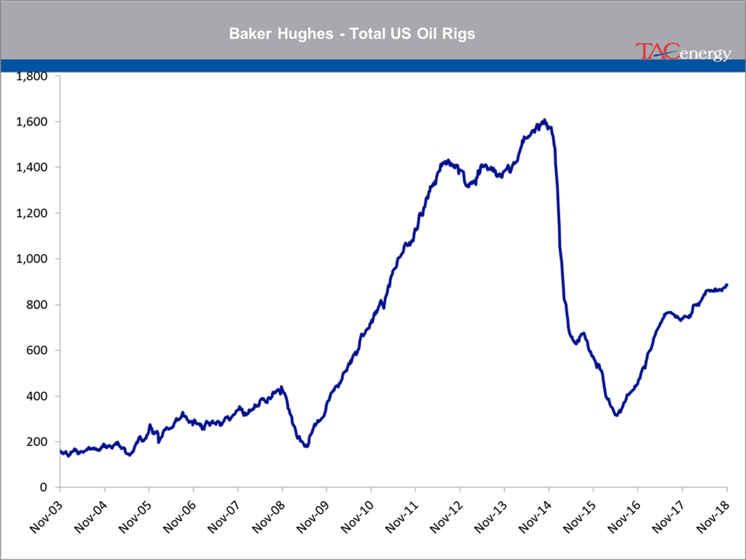Select the y-axis label '600'
Viewport: 746px width, 560px height.
pos(37,350)
